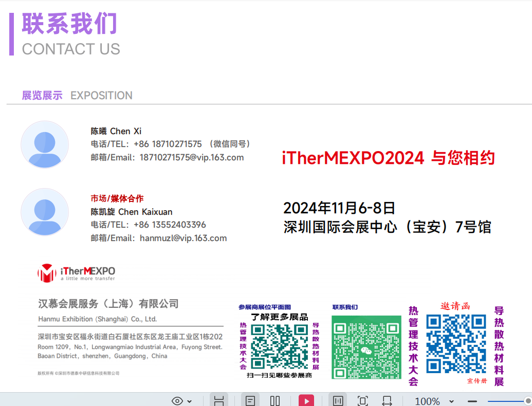This screenshot has height=406, width=532.
Task: Click email 18710271575@vip.163.com
Action: click(x=192, y=157)
